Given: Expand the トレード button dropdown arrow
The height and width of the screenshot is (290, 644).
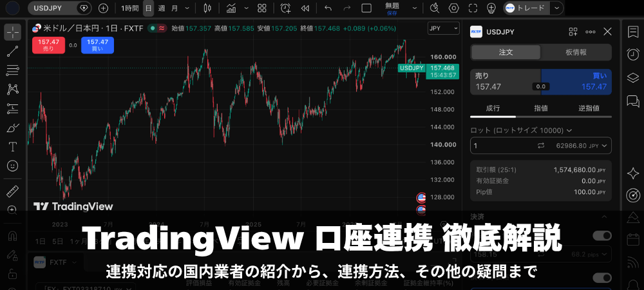Looking at the screenshot, I should [556, 8].
